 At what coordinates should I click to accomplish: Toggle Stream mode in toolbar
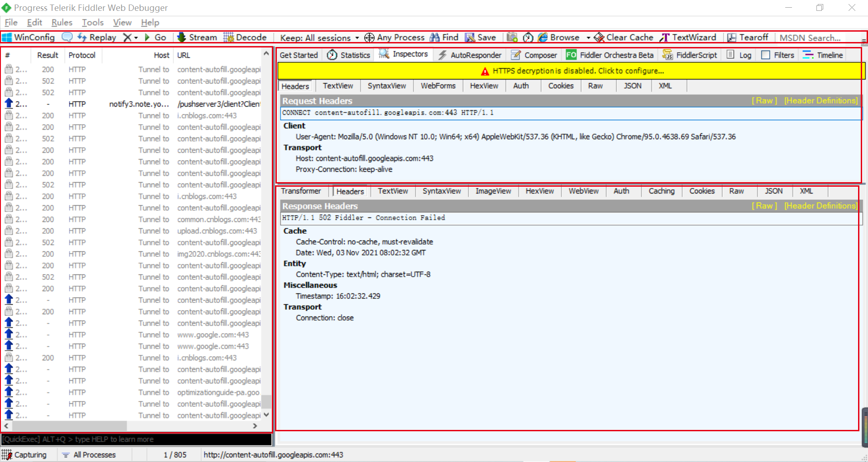[197, 38]
